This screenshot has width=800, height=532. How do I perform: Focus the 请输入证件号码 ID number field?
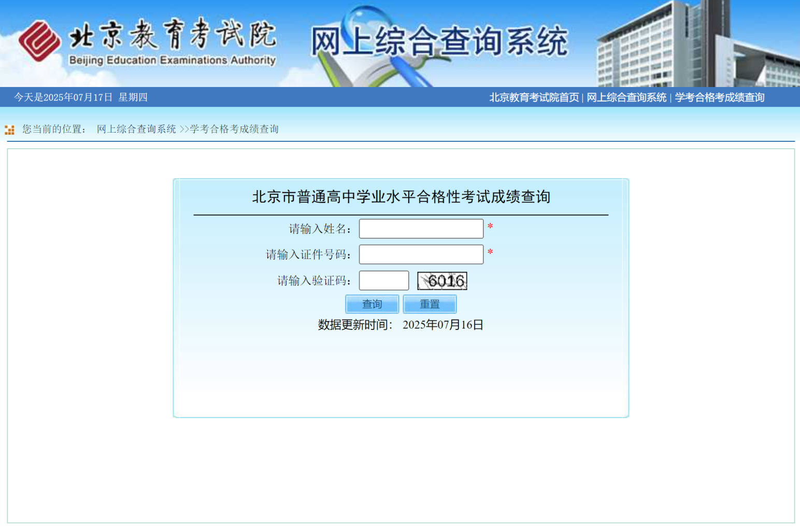pos(421,254)
